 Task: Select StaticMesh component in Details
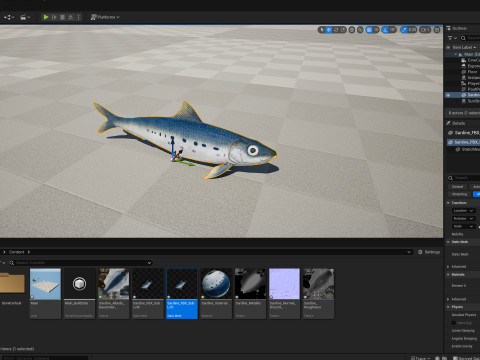coord(468,149)
